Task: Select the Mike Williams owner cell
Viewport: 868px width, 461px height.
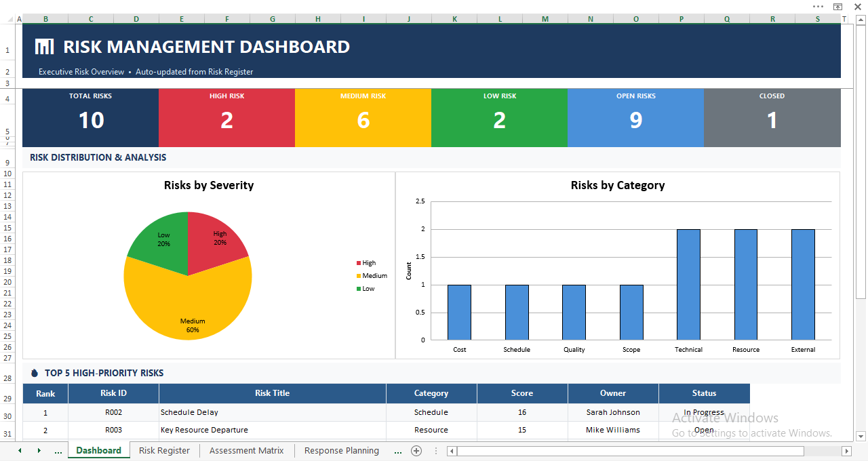Action: coord(613,430)
